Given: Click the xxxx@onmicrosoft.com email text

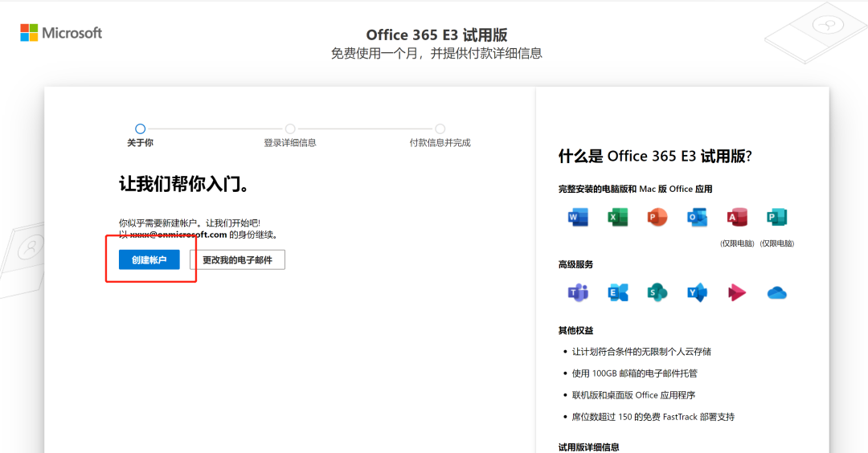Looking at the screenshot, I should (x=178, y=235).
